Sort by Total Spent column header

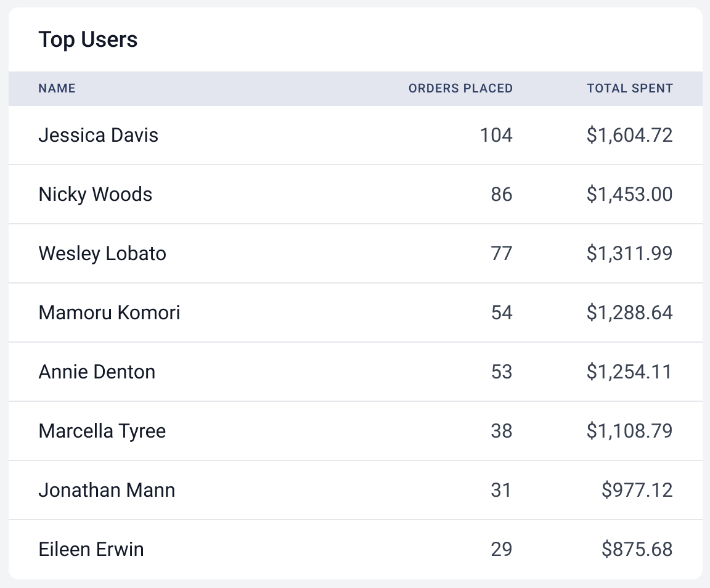pyautogui.click(x=629, y=88)
